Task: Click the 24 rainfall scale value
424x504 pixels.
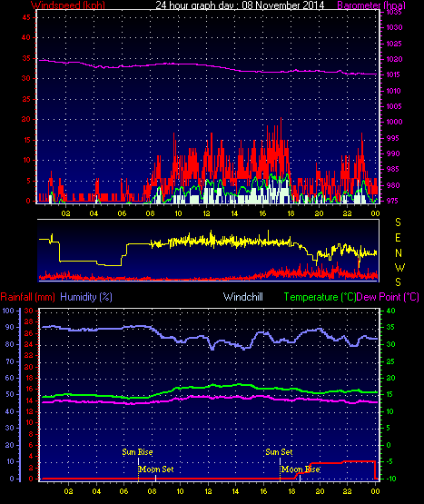Action: pos(29,344)
